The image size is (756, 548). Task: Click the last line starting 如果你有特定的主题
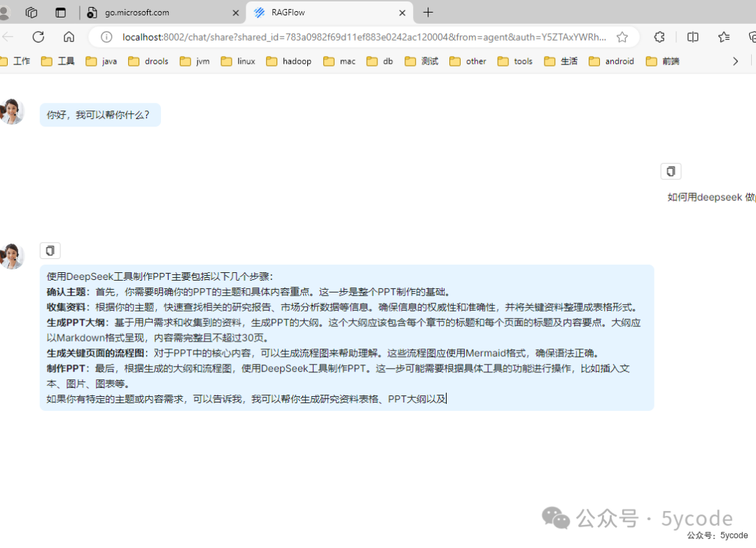(246, 399)
